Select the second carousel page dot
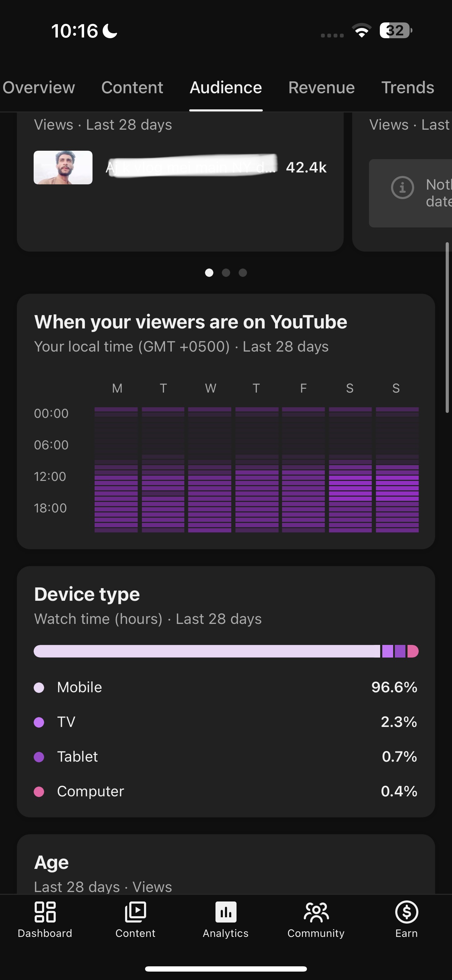 point(226,272)
